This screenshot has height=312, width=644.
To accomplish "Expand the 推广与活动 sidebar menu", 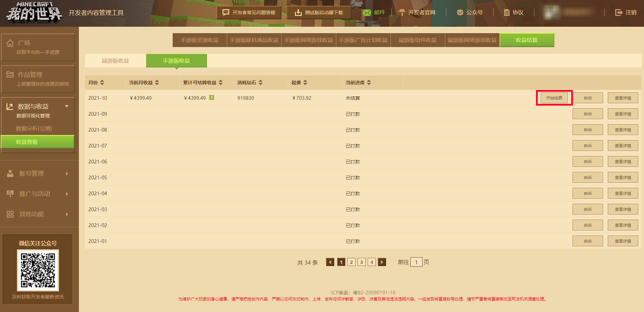I will 67,194.
